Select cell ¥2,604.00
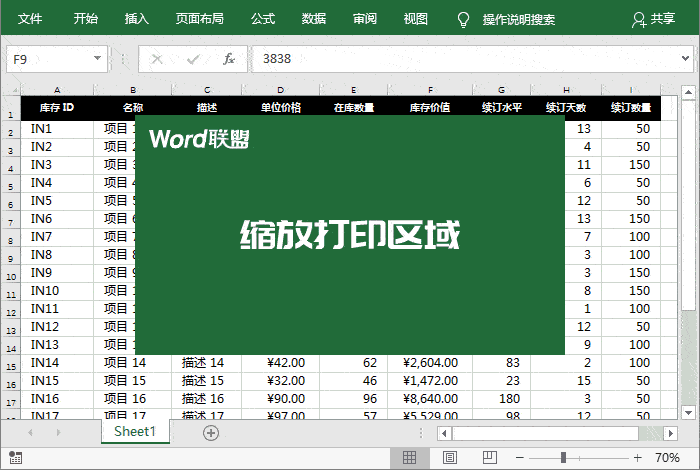This screenshot has height=470, width=700. (430, 362)
